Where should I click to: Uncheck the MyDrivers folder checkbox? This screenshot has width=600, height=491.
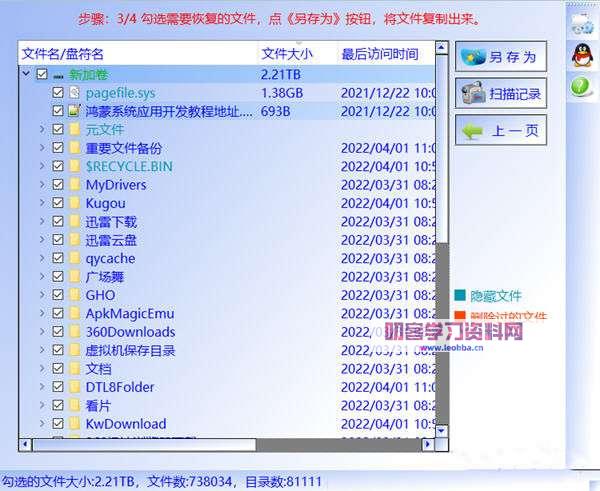[58, 185]
